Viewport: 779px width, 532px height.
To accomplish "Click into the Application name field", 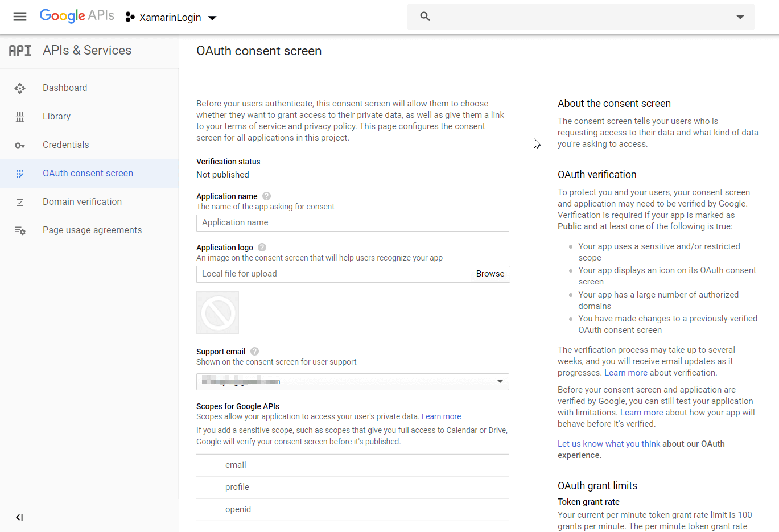I will click(352, 223).
